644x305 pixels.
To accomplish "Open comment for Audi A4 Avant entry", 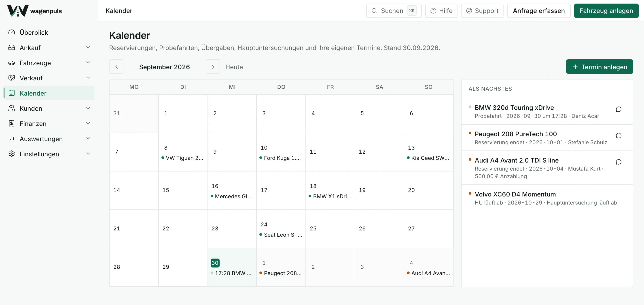I will [x=619, y=162].
